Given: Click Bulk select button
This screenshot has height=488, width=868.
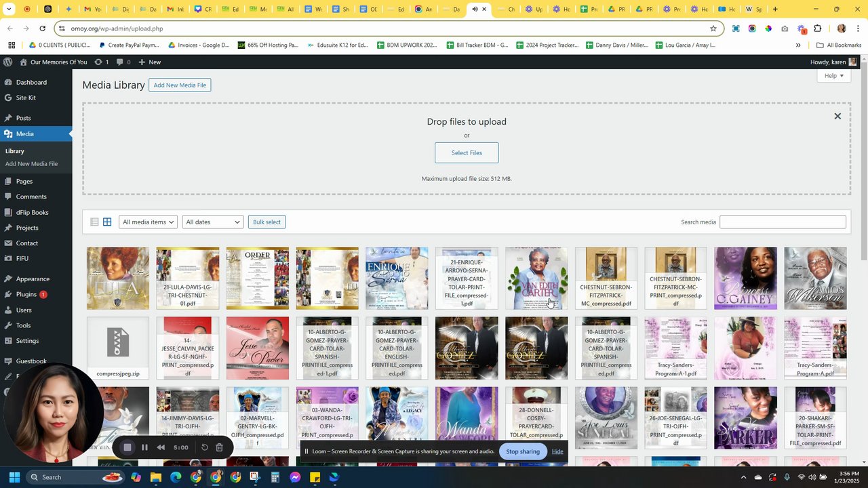Looking at the screenshot, I should tap(267, 222).
